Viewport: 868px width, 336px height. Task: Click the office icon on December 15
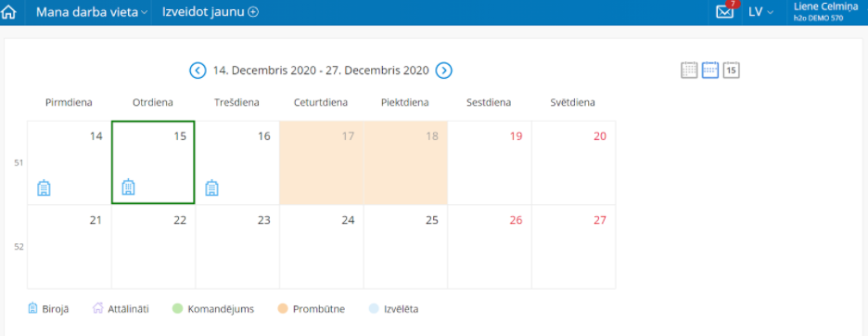tap(128, 187)
